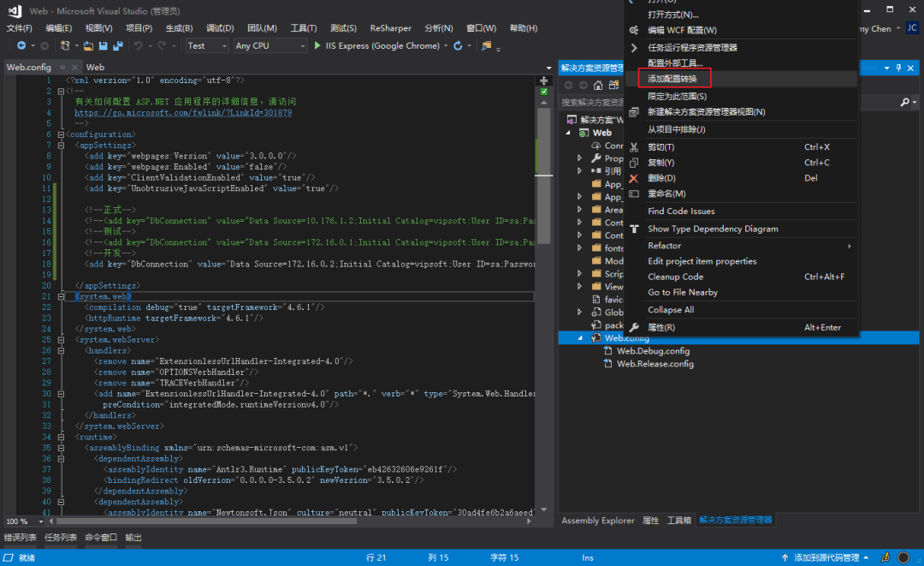Click 添加到源代码管理 in the status bar

click(826, 557)
